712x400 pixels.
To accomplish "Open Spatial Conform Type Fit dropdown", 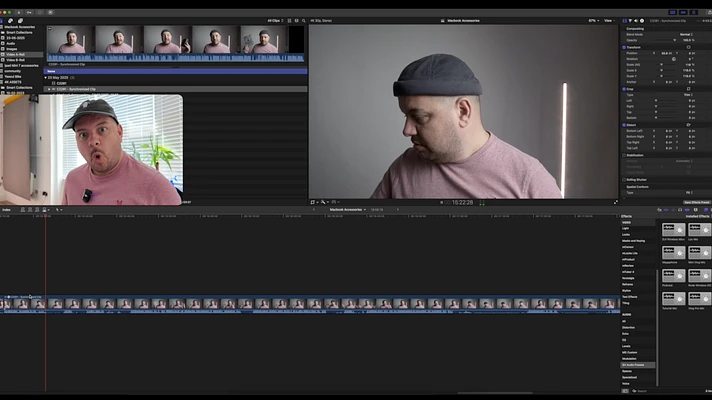I will point(689,193).
